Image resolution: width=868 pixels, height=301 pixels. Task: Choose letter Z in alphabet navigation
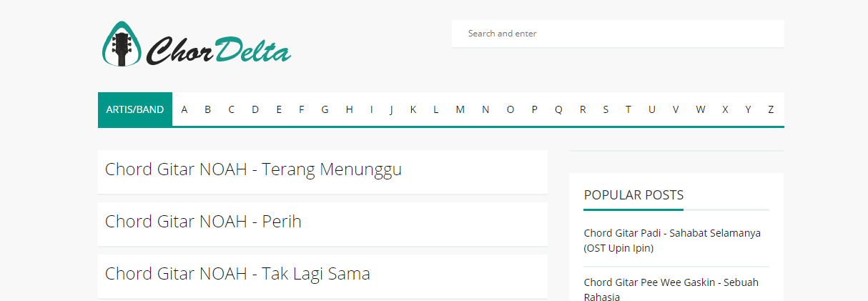771,109
